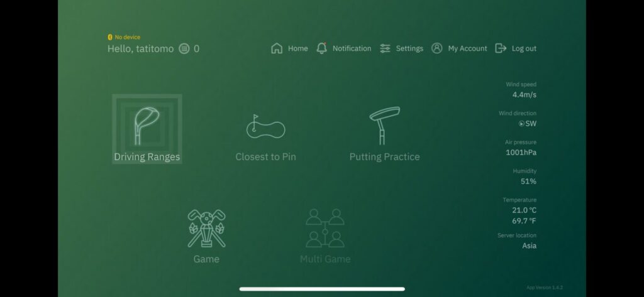The width and height of the screenshot is (644, 297).
Task: Open the Settings menu label
Action: point(409,48)
